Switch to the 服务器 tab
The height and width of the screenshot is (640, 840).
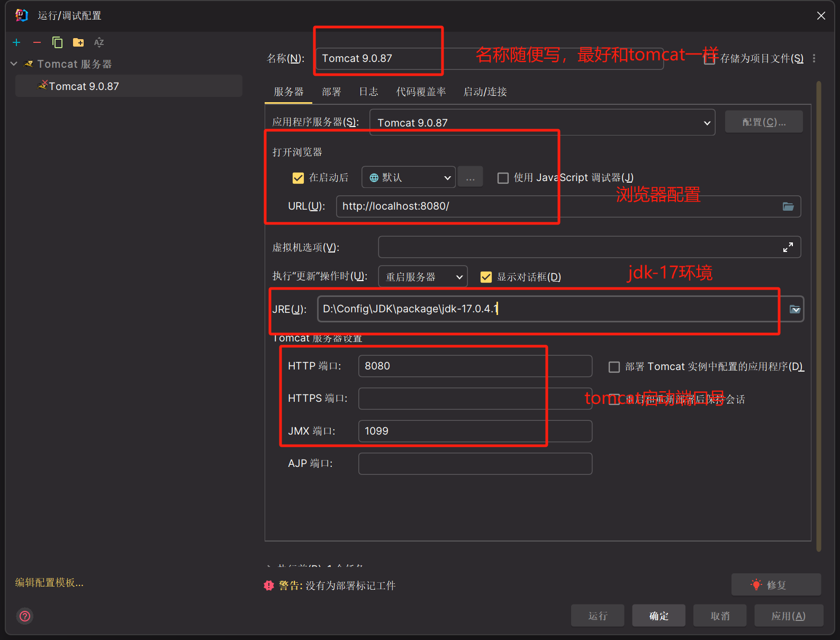pos(288,92)
